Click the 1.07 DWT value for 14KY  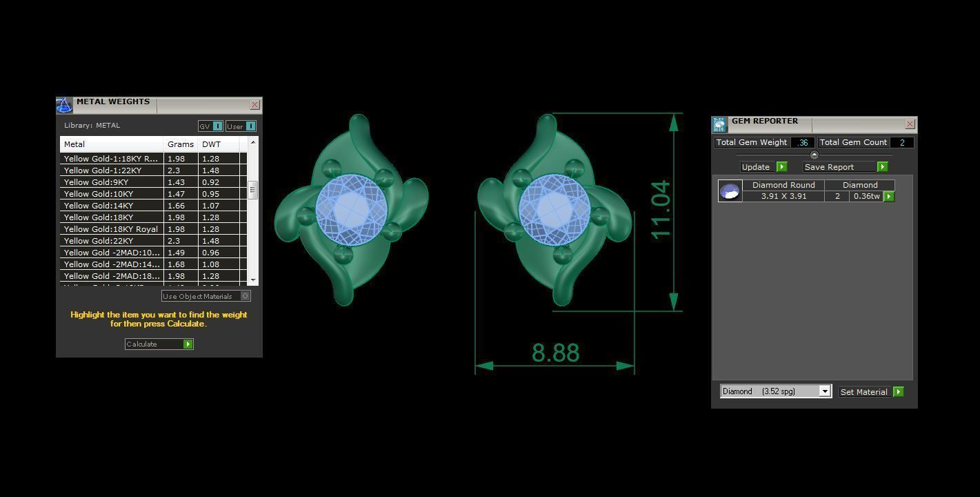coord(219,206)
